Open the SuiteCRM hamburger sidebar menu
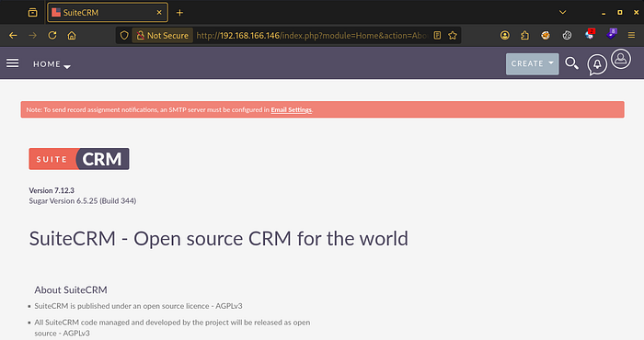 (x=12, y=63)
